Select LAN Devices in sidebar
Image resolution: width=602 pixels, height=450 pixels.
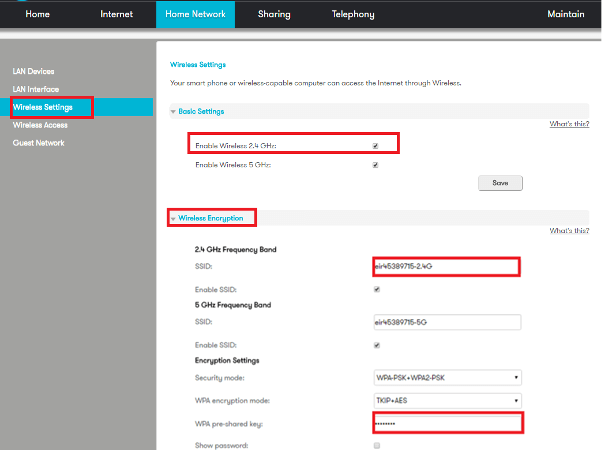[33, 71]
